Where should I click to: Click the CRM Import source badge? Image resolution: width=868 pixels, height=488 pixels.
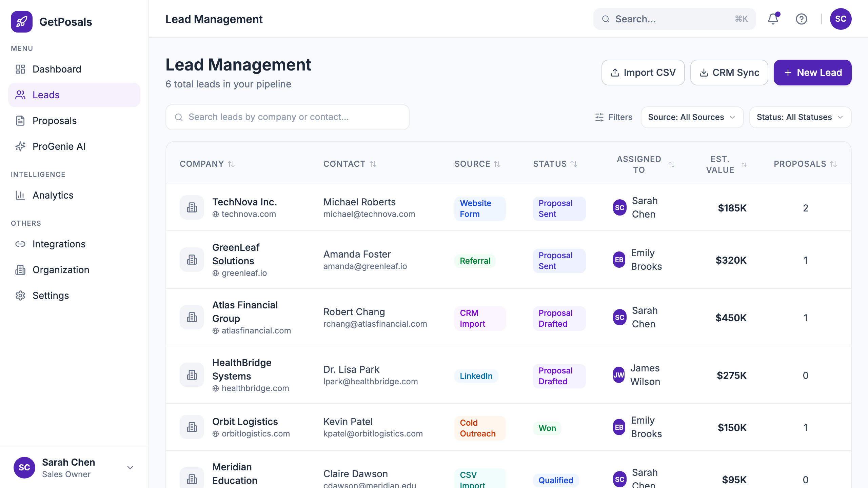tap(480, 319)
